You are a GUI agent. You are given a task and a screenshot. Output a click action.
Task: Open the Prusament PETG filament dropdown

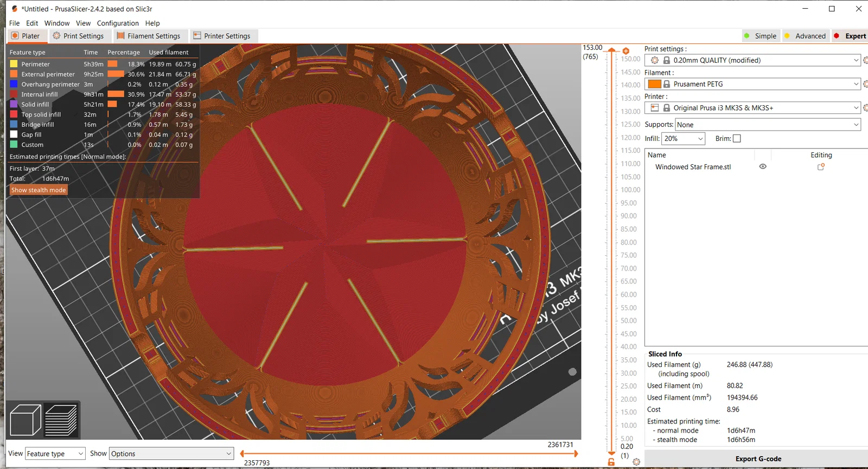752,84
